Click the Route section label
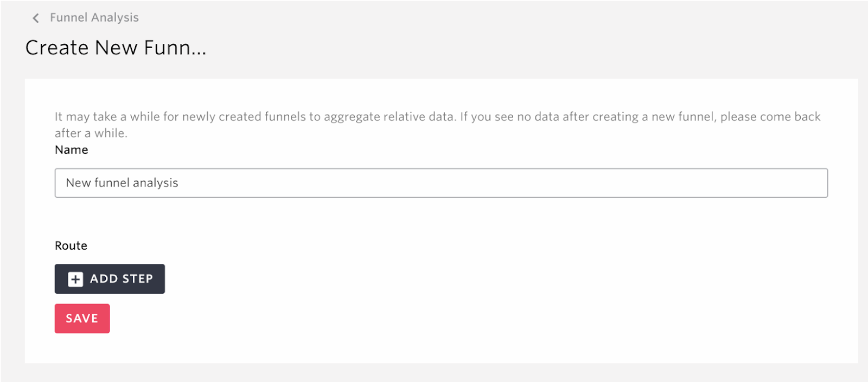868x382 pixels. [71, 245]
